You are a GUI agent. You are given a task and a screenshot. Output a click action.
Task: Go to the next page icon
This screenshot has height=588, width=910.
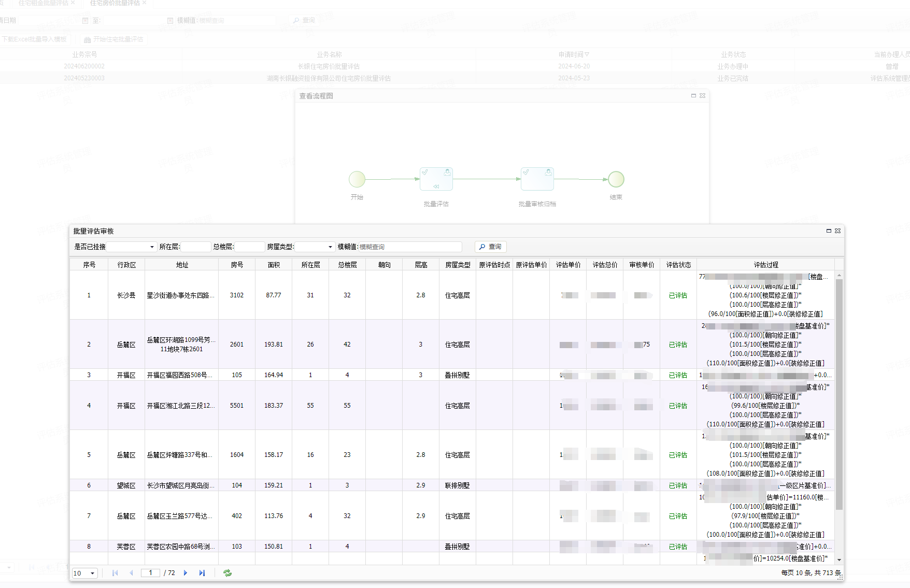click(x=186, y=573)
